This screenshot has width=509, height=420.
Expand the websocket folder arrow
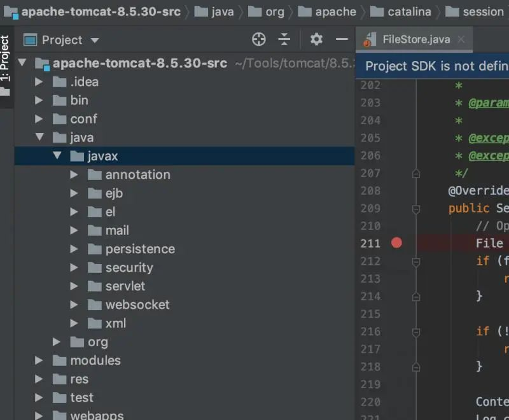74,304
